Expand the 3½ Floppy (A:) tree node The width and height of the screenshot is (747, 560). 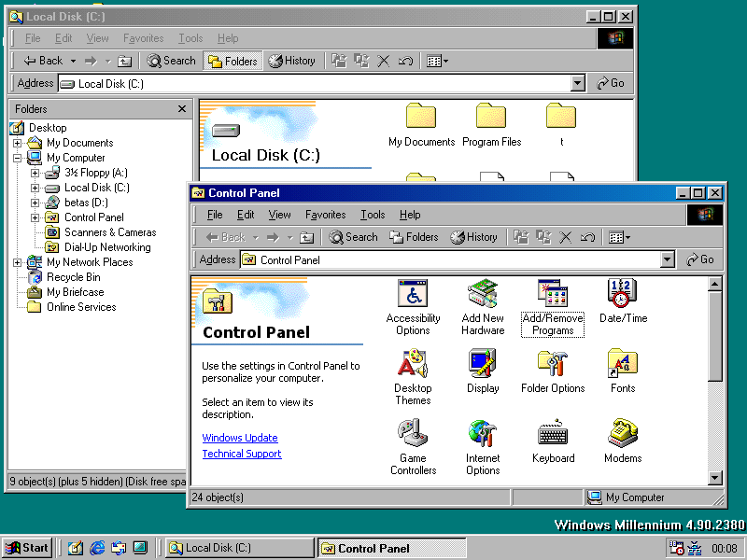tap(35, 173)
